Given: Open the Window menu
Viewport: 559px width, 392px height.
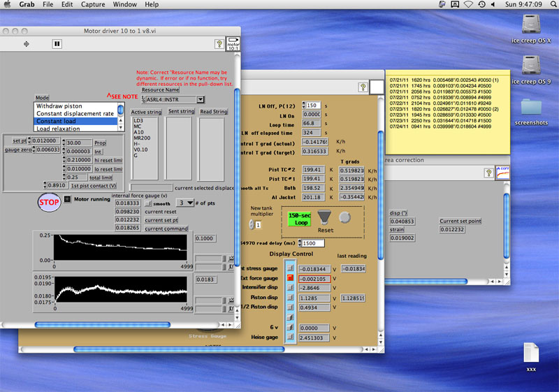Looking at the screenshot, I should pyautogui.click(x=124, y=4).
